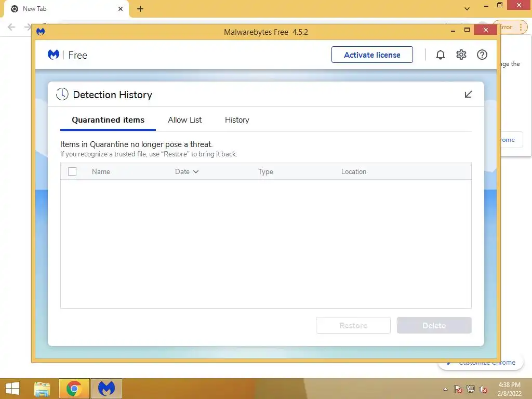Image resolution: width=532 pixels, height=399 pixels.
Task: Click the Location column header
Action: tap(353, 171)
